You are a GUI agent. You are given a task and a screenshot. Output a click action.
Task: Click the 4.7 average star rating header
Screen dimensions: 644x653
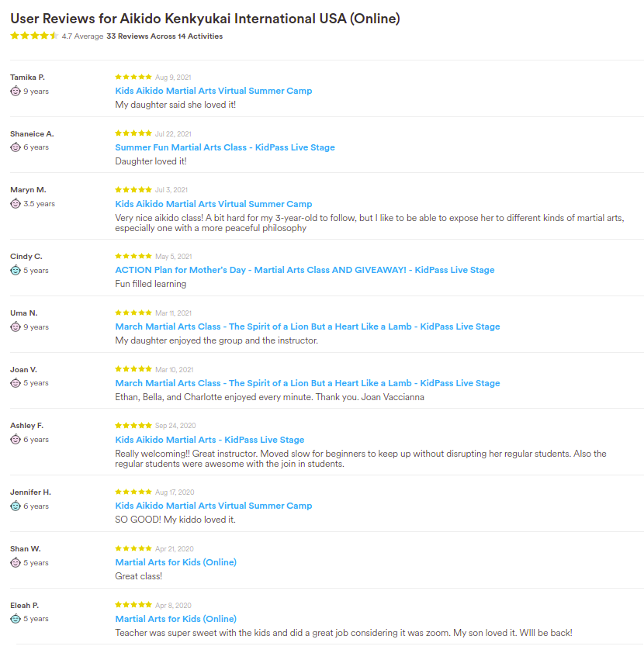[34, 36]
